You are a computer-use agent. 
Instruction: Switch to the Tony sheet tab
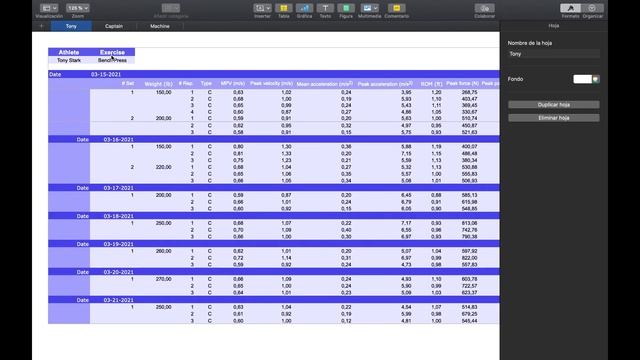71,26
